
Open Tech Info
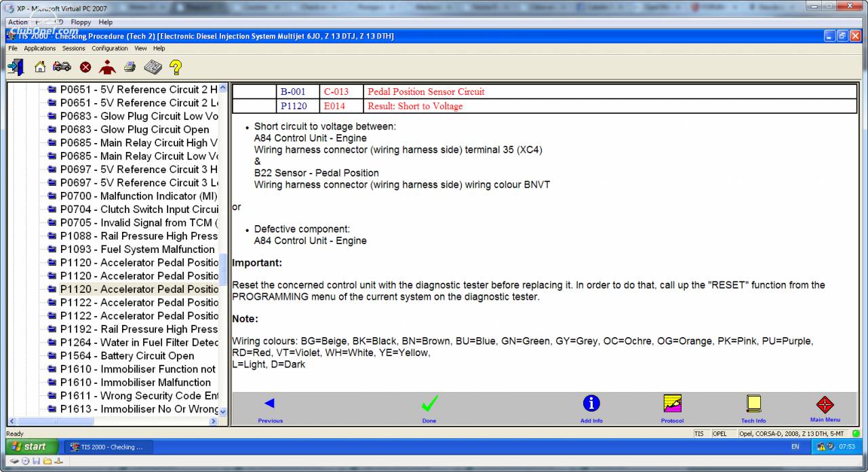point(753,409)
